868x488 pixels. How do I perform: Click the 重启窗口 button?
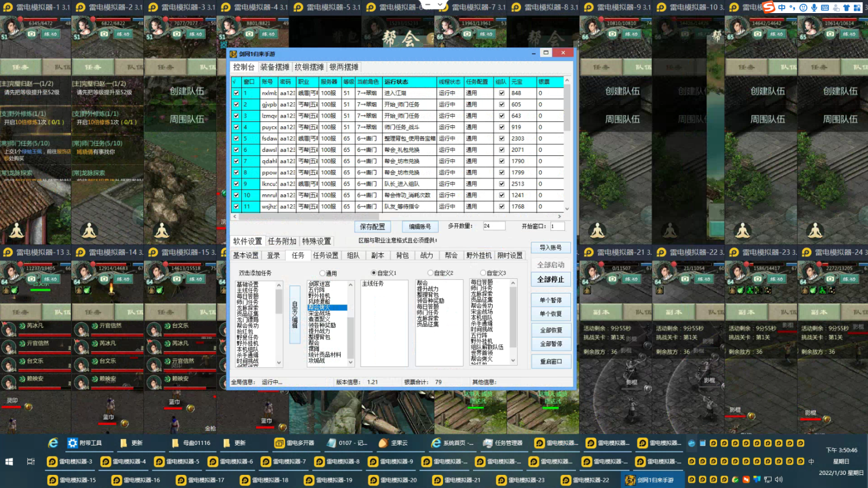point(551,362)
